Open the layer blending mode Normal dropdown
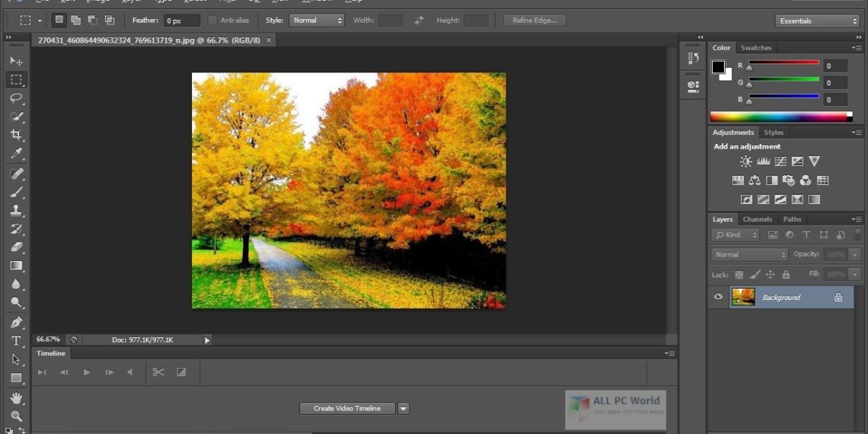Image resolution: width=868 pixels, height=434 pixels. 749,254
